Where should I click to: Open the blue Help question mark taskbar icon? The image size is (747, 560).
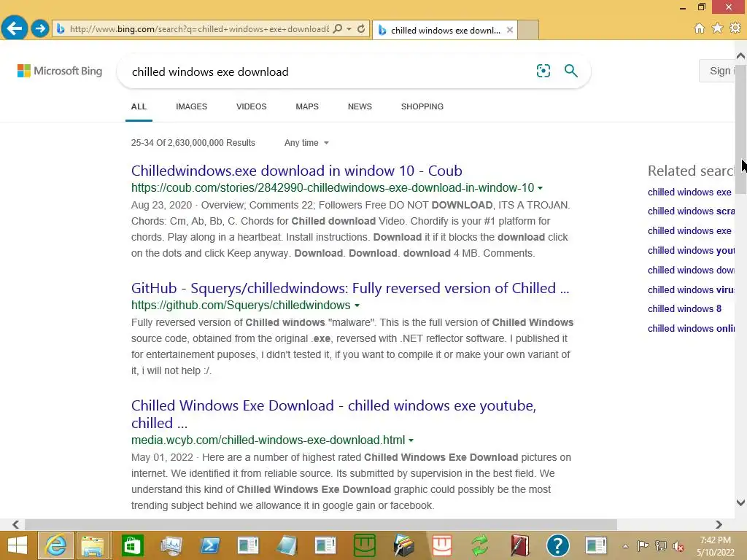tap(558, 545)
